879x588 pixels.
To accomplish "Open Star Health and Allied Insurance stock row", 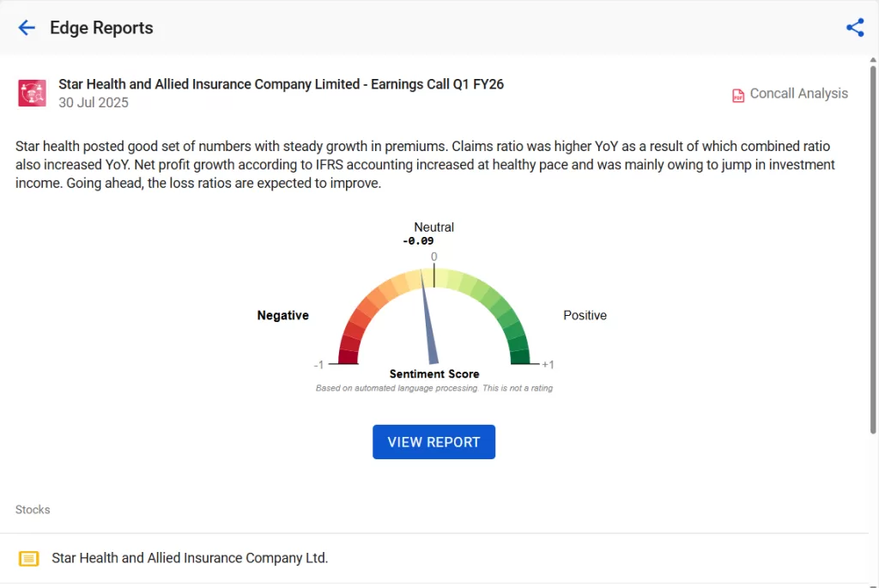I will 190,558.
